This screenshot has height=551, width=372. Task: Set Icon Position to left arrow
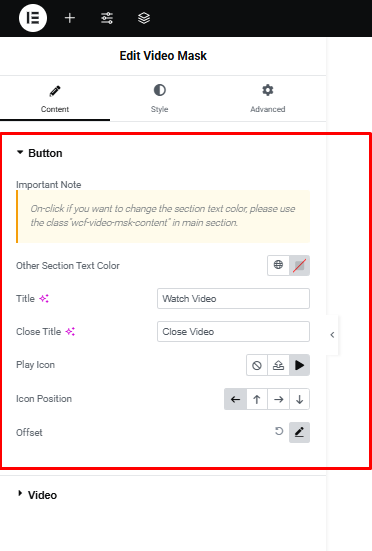point(235,399)
